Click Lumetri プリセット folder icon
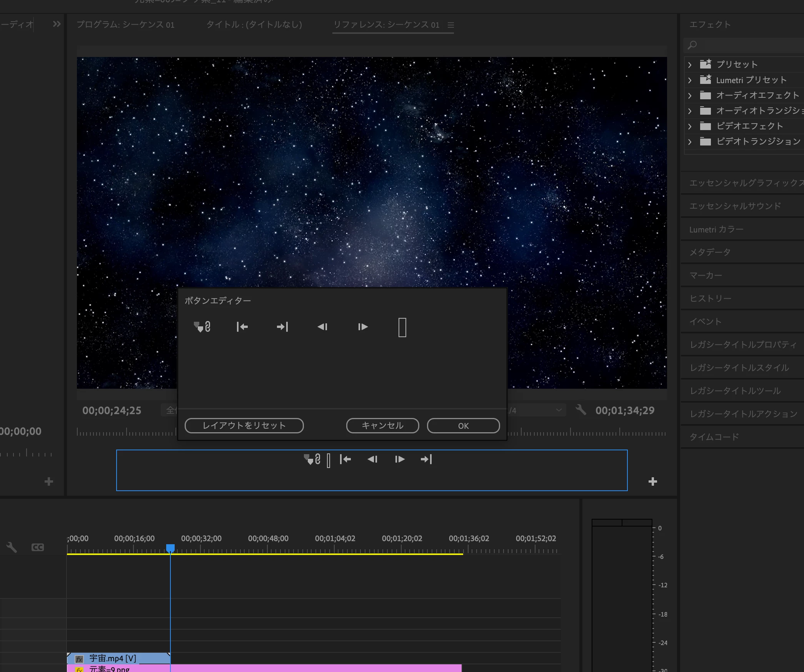The width and height of the screenshot is (804, 672). tap(706, 79)
